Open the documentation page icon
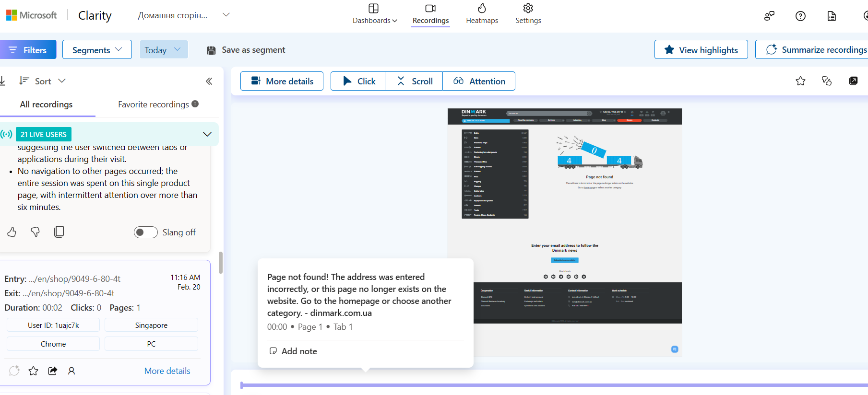This screenshot has height=395, width=868. (x=832, y=16)
